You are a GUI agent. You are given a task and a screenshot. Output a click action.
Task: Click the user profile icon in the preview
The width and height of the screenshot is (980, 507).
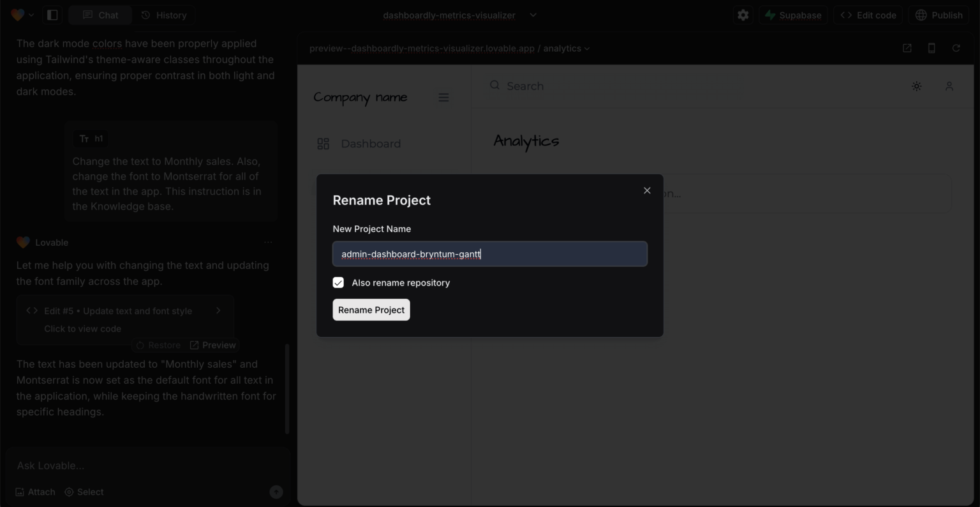coord(949,86)
